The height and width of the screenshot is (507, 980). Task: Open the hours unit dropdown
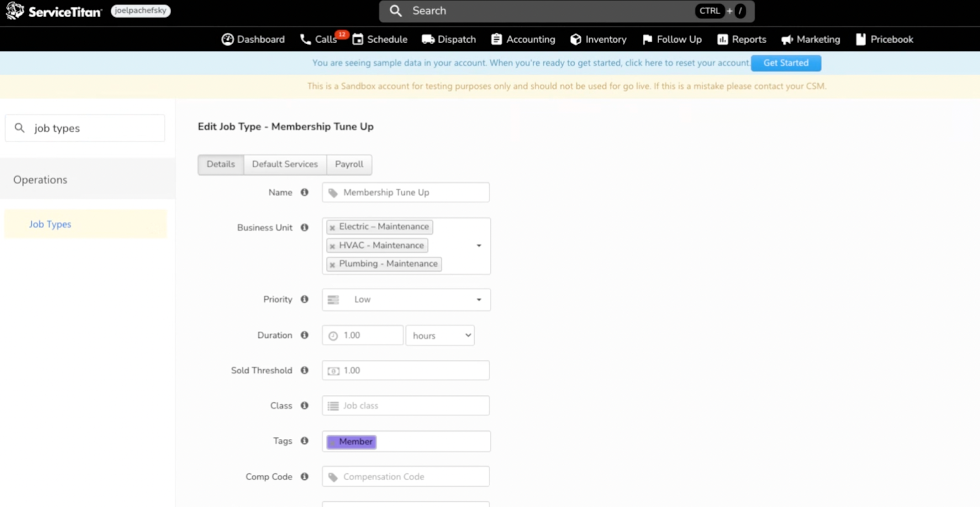[x=440, y=335]
